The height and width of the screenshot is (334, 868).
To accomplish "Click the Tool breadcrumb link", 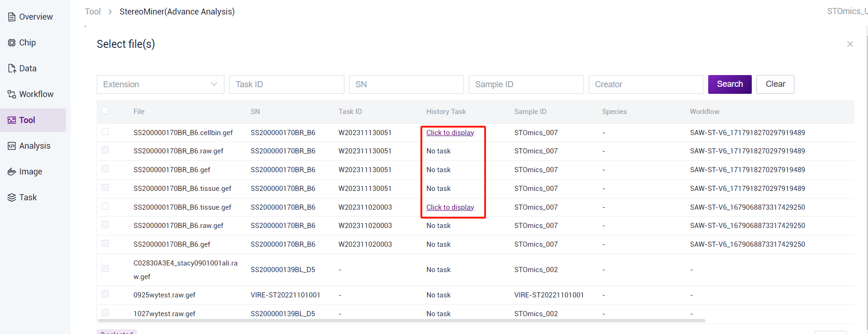I will click(x=93, y=12).
